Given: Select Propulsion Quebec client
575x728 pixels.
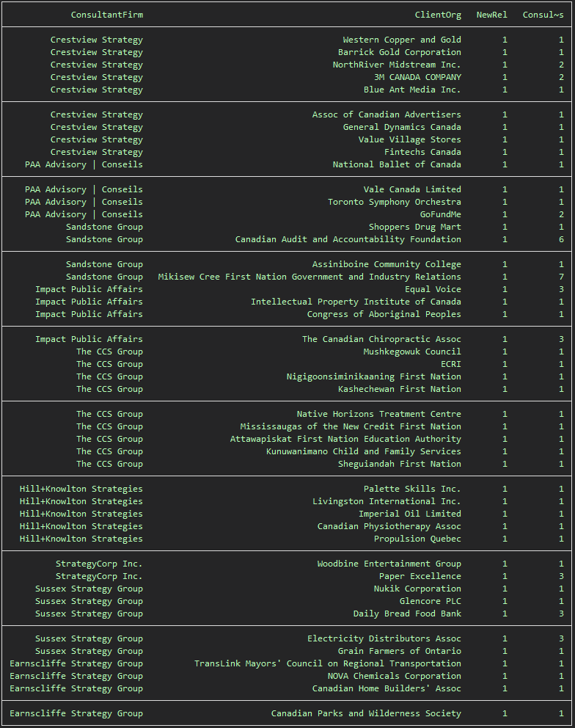Looking at the screenshot, I should coord(417,539).
